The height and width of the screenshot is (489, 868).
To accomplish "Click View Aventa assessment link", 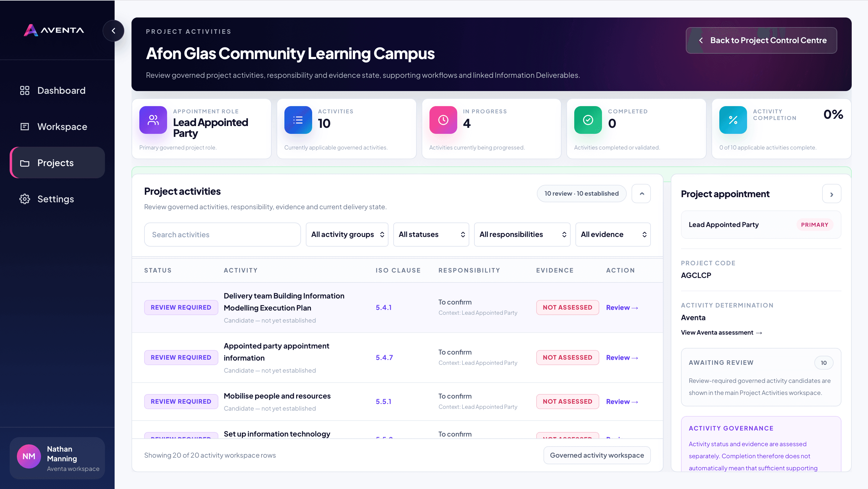I will (x=721, y=333).
